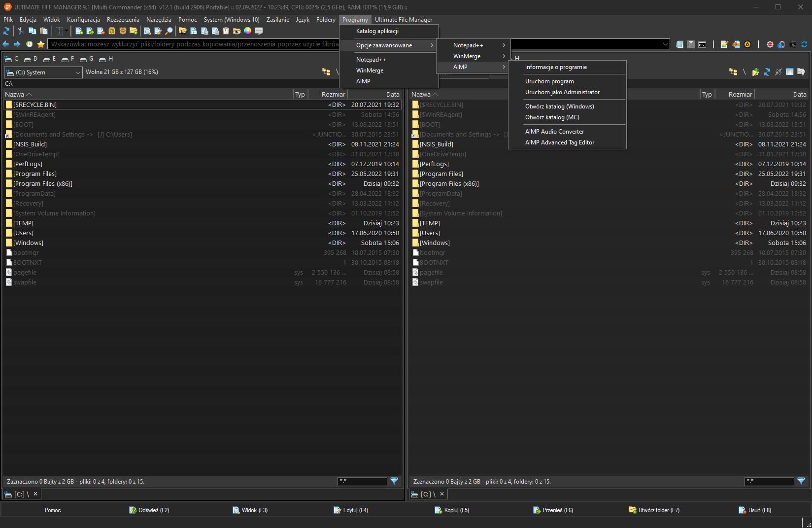The width and height of the screenshot is (812, 528).
Task: Click the clipboard paste icon
Action: click(43, 31)
